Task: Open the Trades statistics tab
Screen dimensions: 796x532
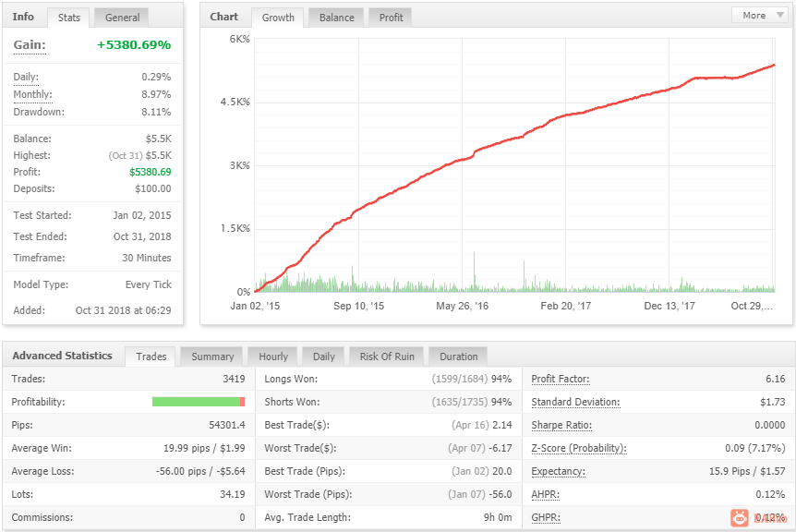Action: pyautogui.click(x=151, y=357)
